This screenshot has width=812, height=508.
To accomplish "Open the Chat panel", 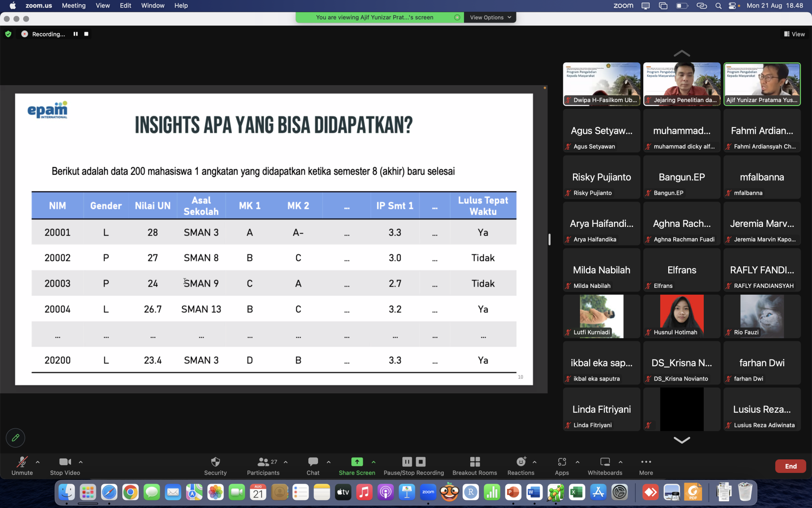I will 313,466.
